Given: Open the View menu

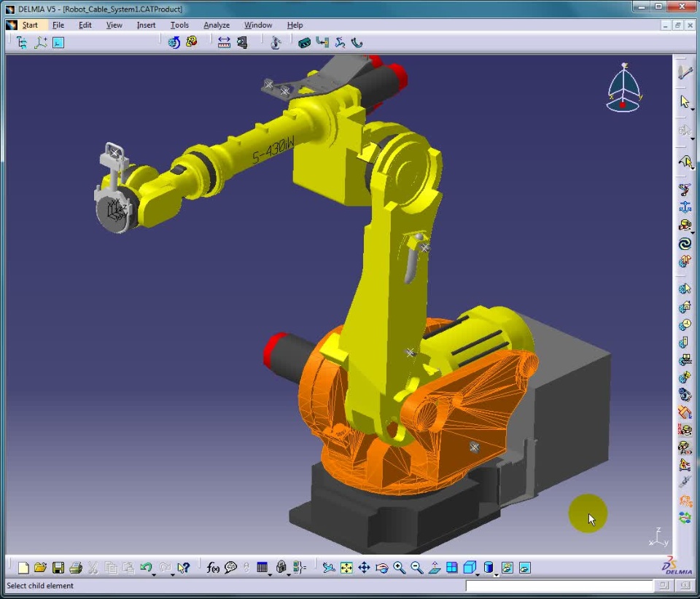Looking at the screenshot, I should tap(114, 25).
